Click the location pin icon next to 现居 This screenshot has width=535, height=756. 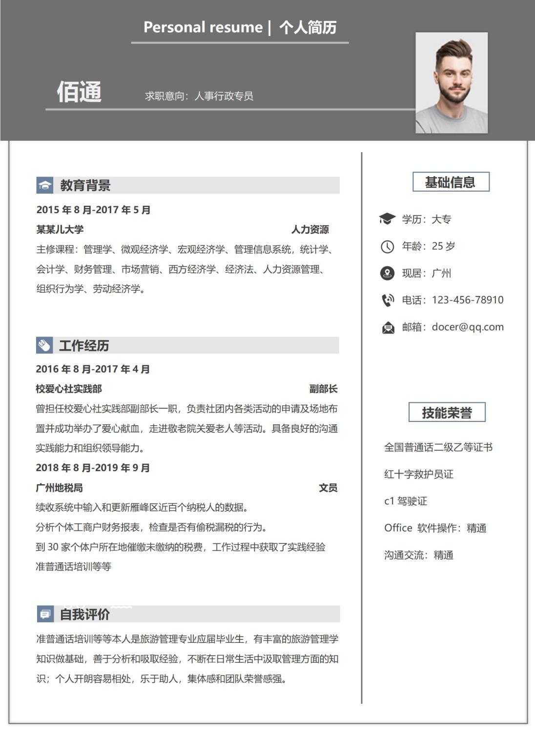coord(387,273)
